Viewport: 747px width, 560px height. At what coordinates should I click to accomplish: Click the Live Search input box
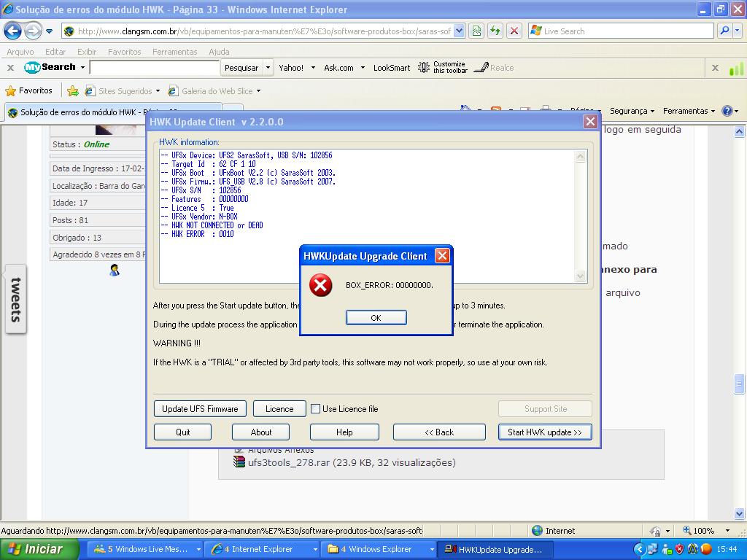tap(622, 31)
